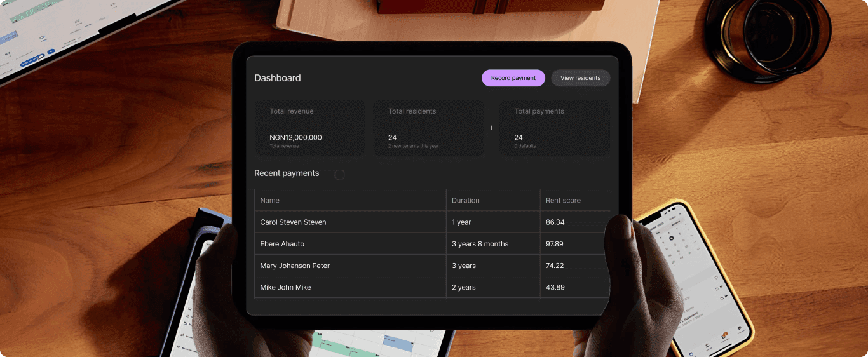Click the Record payment button
The image size is (868, 357).
[x=513, y=78]
